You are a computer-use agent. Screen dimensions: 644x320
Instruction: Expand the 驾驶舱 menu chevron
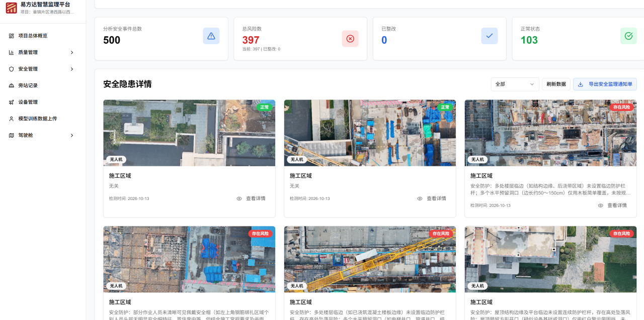72,135
